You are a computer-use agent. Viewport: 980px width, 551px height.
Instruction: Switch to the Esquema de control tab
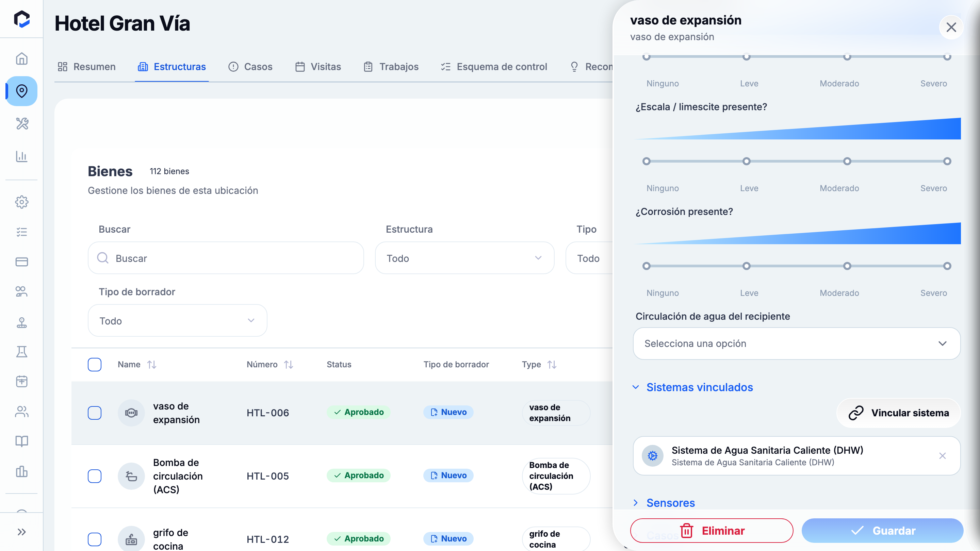click(x=494, y=67)
